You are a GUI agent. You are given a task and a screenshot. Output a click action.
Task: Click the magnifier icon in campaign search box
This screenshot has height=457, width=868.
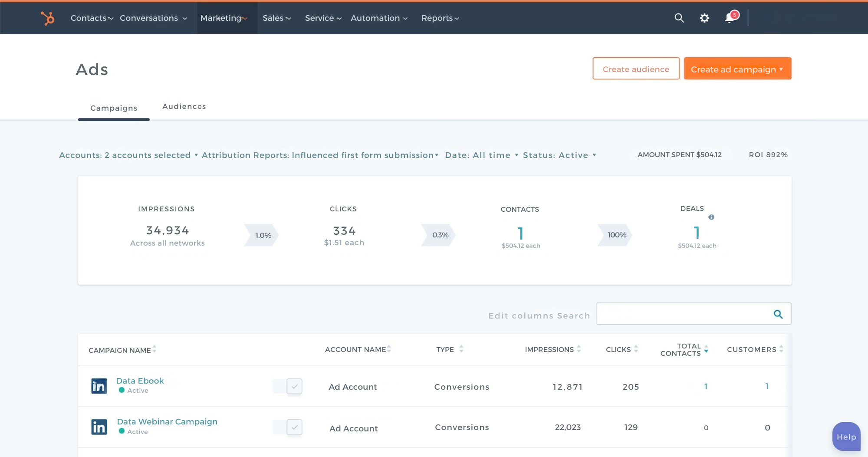pos(778,314)
